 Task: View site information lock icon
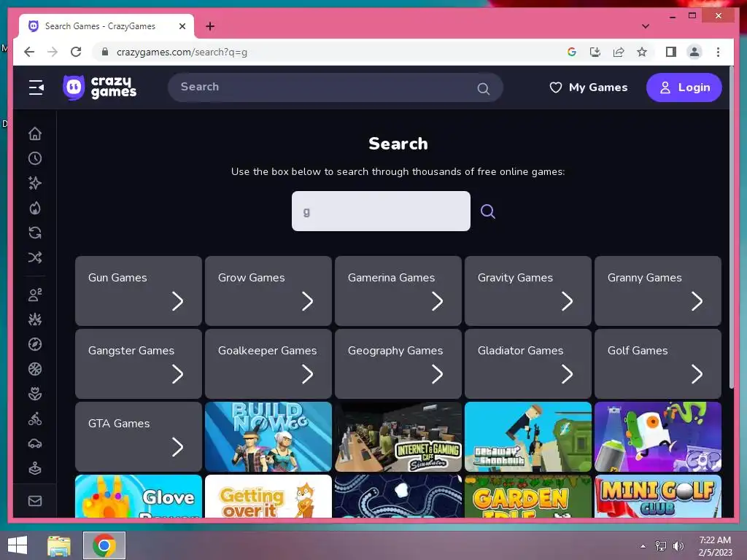105,52
